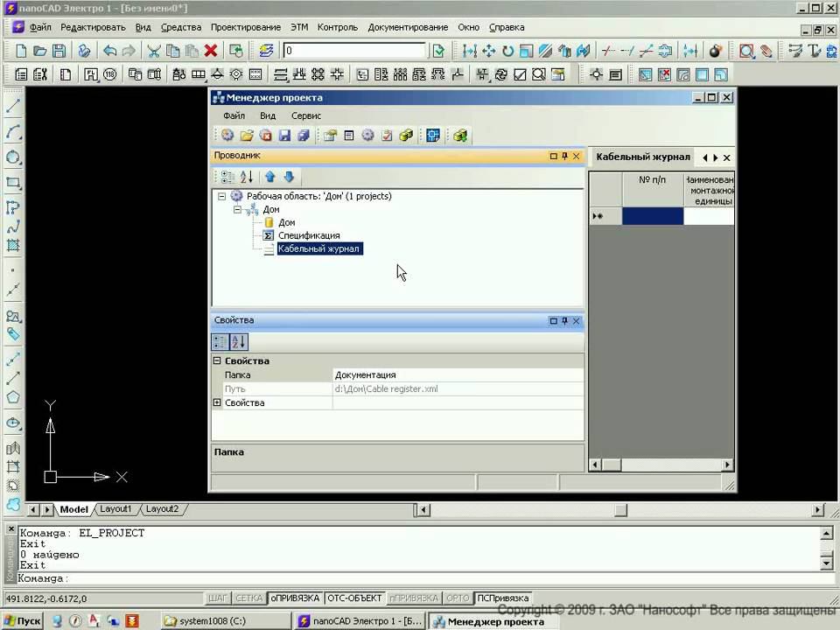Viewport: 840px width, 630px height.
Task: Save drawing icon in main toolbar
Action: point(59,51)
